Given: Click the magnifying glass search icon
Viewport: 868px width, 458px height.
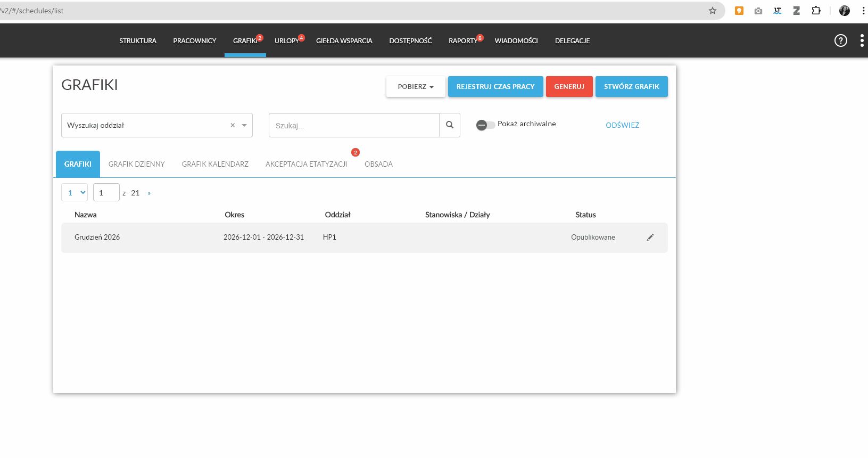Looking at the screenshot, I should [x=450, y=125].
